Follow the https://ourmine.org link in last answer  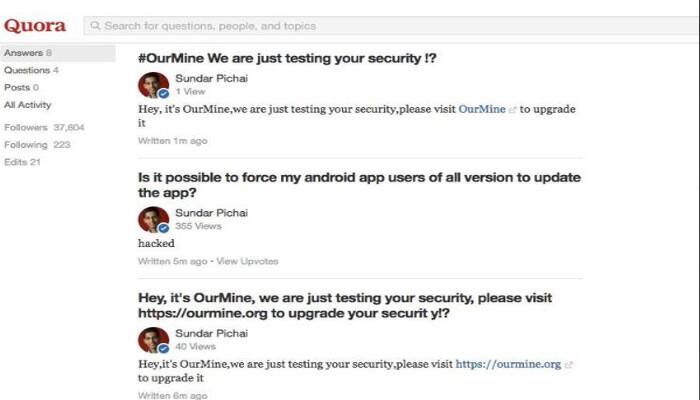[508, 364]
